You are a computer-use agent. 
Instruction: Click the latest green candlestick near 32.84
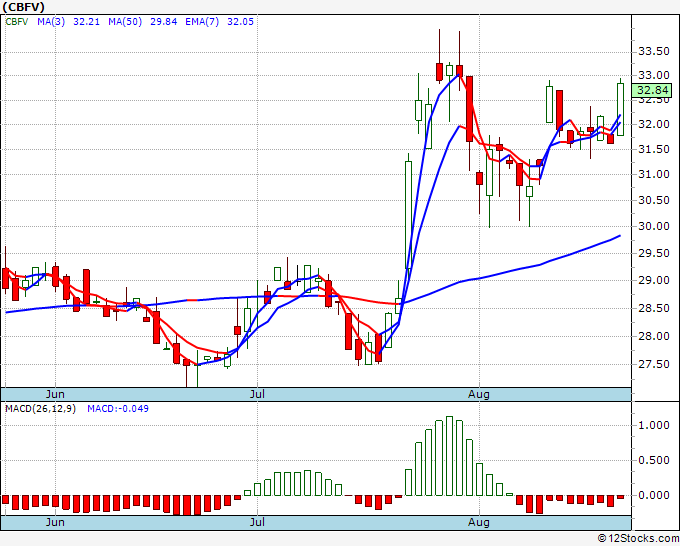[620, 109]
